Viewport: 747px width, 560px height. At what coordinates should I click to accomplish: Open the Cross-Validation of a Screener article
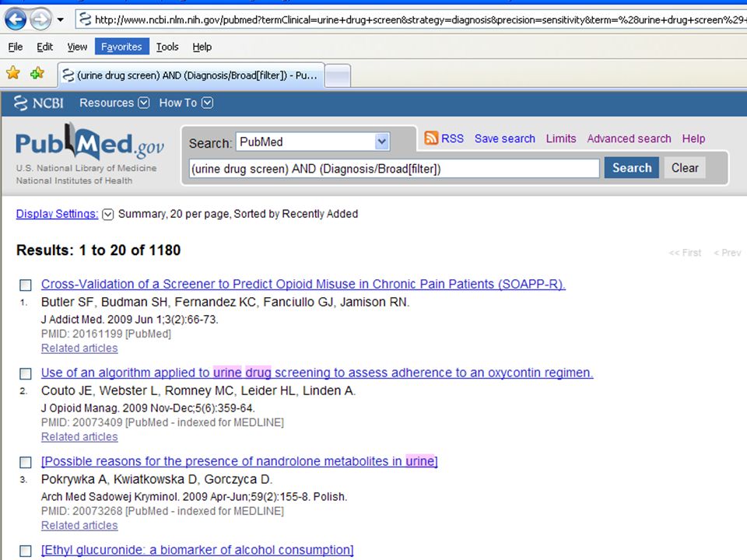303,284
